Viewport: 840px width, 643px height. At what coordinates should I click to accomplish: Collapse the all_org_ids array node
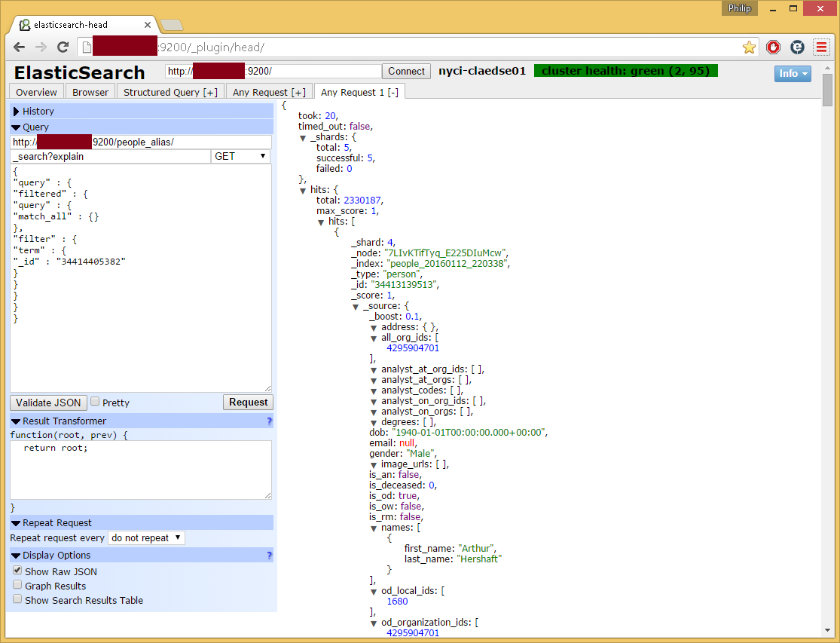coord(374,338)
